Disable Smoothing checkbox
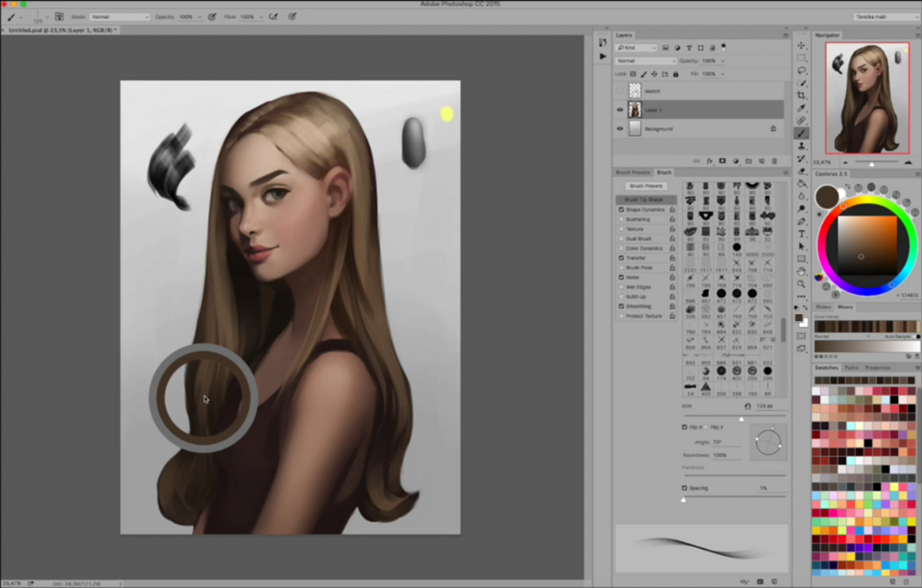The height and width of the screenshot is (588, 922). pos(621,306)
